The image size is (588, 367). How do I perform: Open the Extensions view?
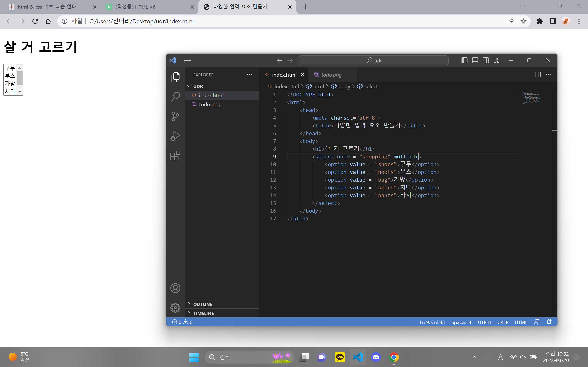[175, 156]
